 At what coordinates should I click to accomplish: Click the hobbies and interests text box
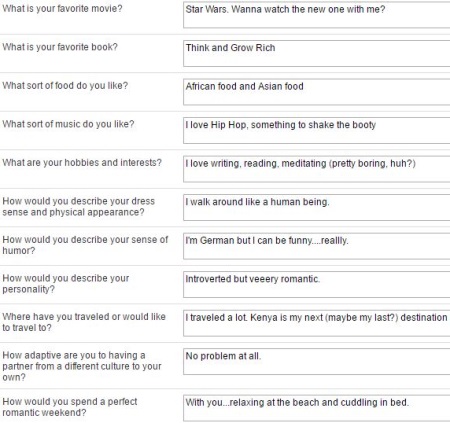pyautogui.click(x=317, y=169)
